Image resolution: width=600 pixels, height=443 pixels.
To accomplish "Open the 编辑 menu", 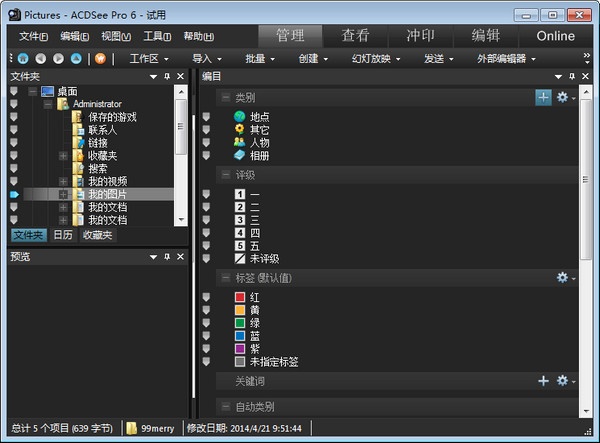I will 75,36.
